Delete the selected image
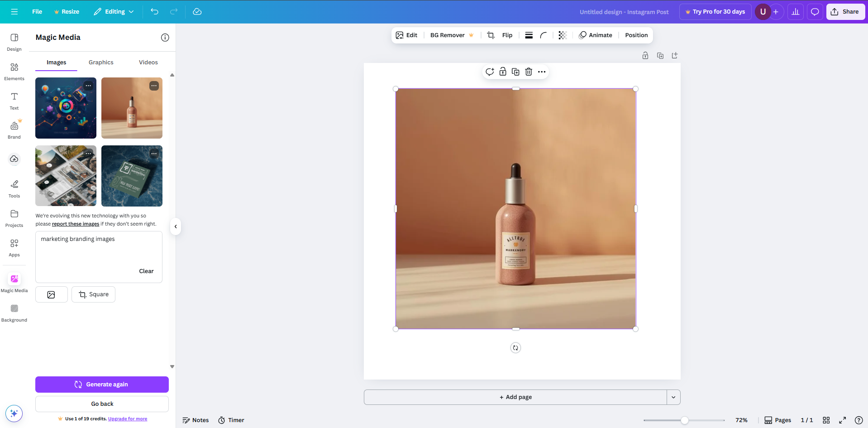The image size is (868, 428). pos(529,72)
